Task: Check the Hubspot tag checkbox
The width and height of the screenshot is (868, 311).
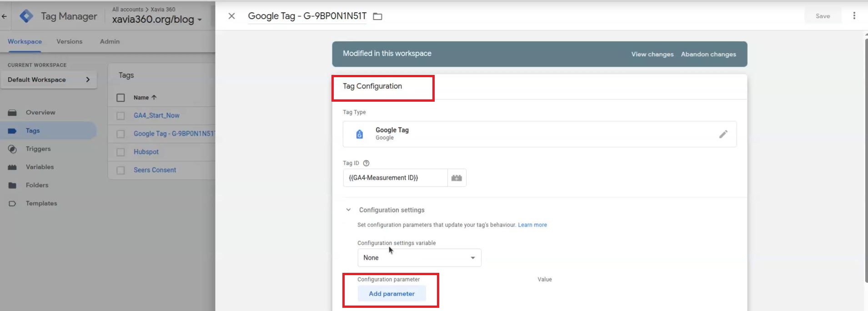Action: click(120, 152)
